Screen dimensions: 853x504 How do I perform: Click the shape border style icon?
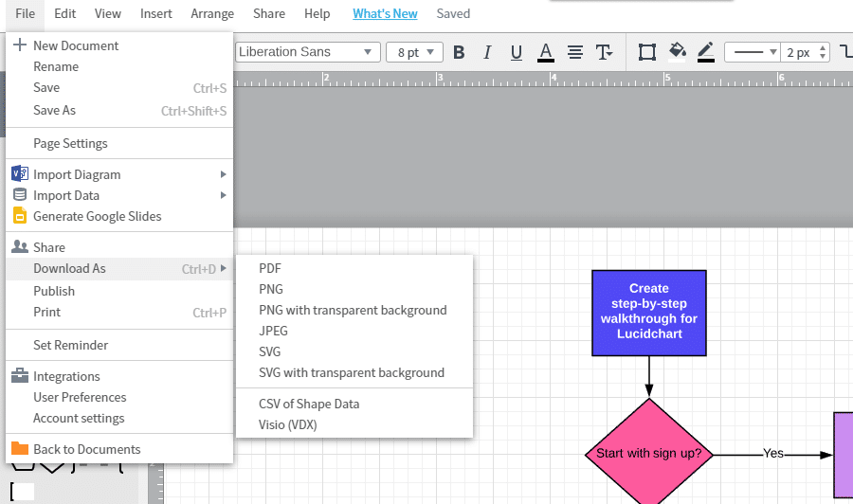pos(646,52)
